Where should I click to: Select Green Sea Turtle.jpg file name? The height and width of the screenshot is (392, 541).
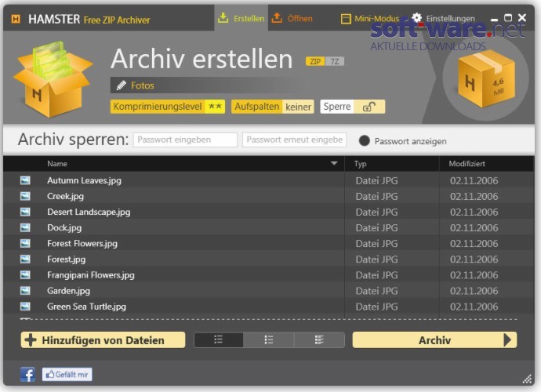point(86,307)
